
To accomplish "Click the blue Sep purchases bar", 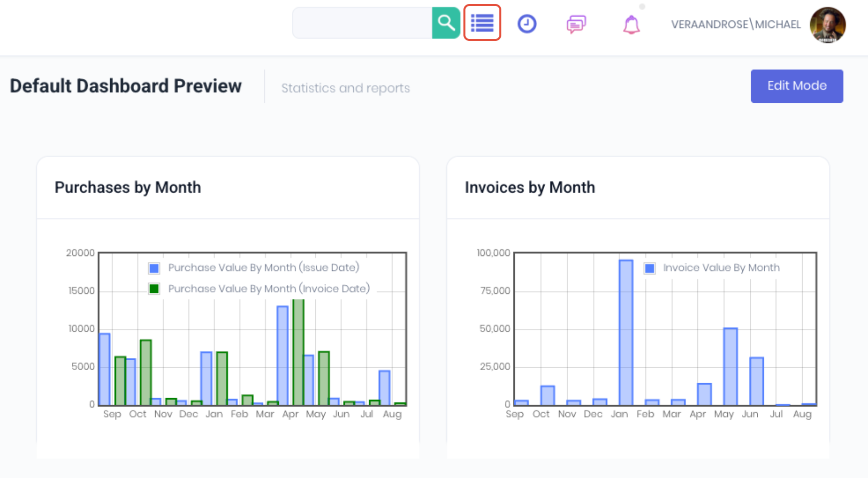I will click(105, 369).
